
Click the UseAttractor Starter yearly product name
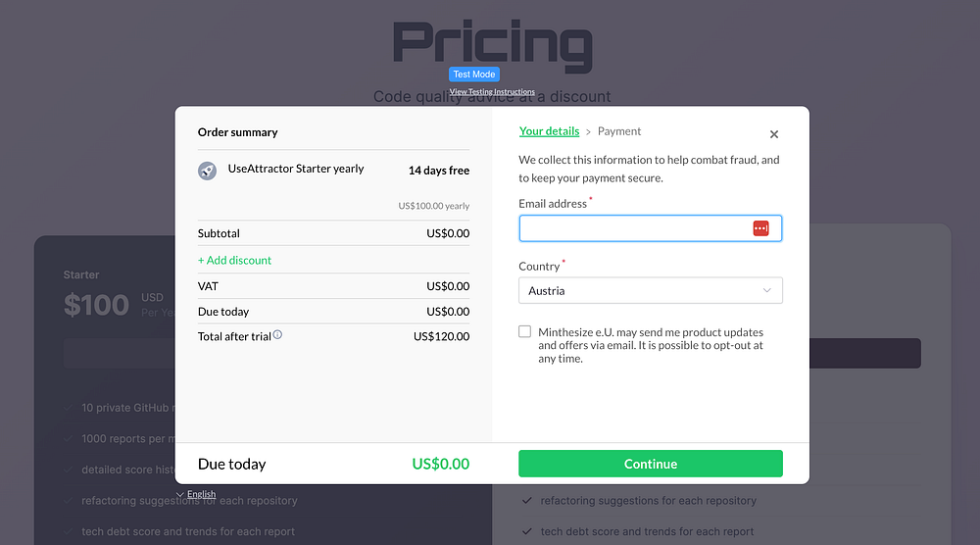[296, 169]
